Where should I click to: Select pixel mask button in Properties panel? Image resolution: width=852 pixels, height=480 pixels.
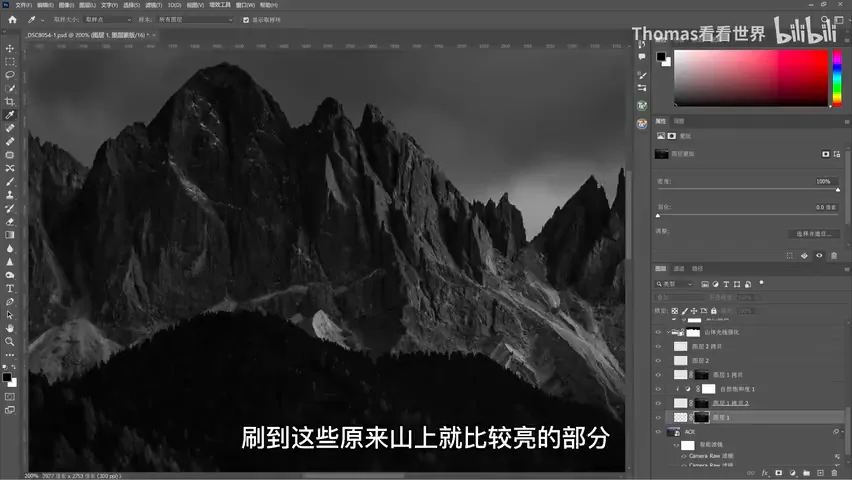pyautogui.click(x=825, y=154)
